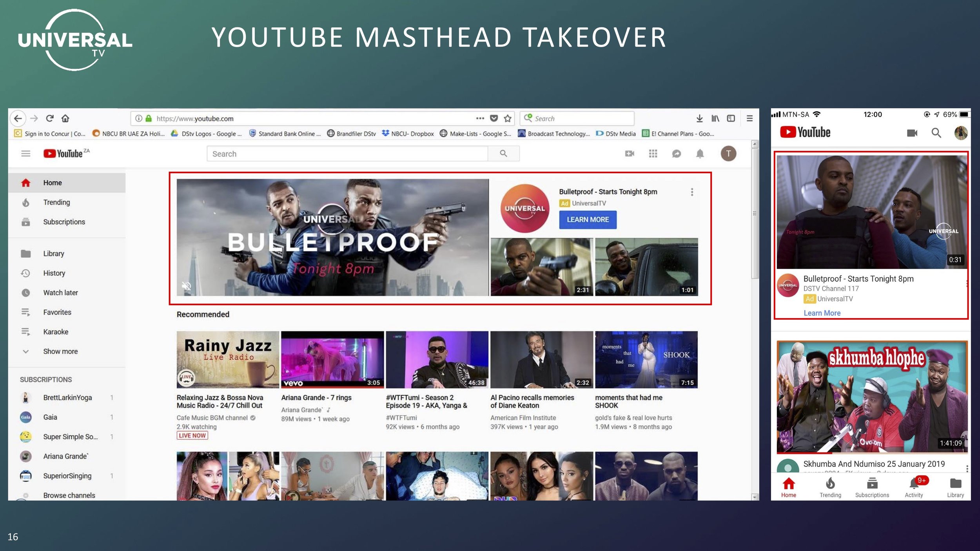Open History in YouTube sidebar

click(67, 273)
